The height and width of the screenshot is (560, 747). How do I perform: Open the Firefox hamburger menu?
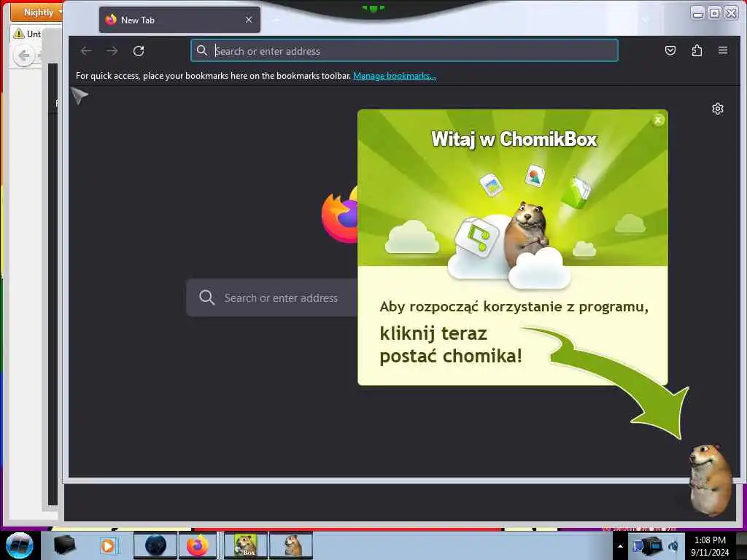[x=723, y=50]
